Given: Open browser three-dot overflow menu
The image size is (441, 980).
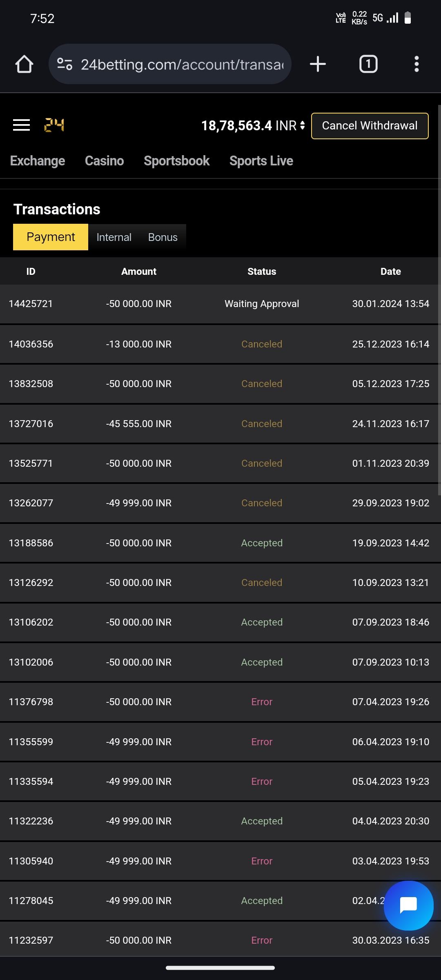Looking at the screenshot, I should 416,64.
